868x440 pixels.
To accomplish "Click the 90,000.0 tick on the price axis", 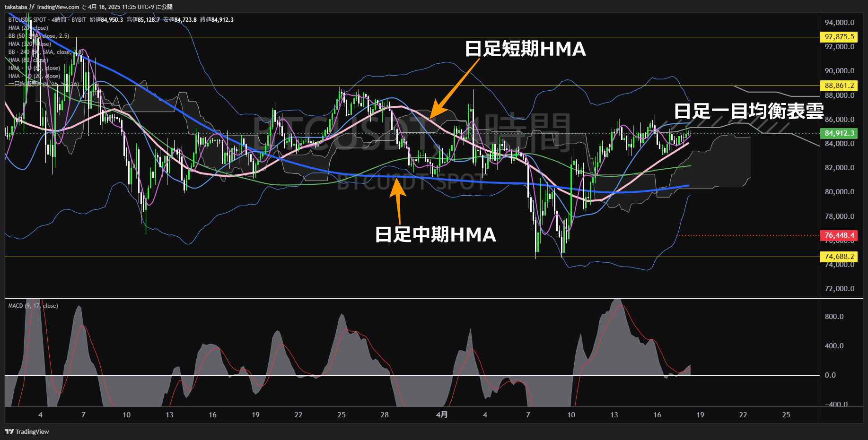I will click(x=840, y=71).
